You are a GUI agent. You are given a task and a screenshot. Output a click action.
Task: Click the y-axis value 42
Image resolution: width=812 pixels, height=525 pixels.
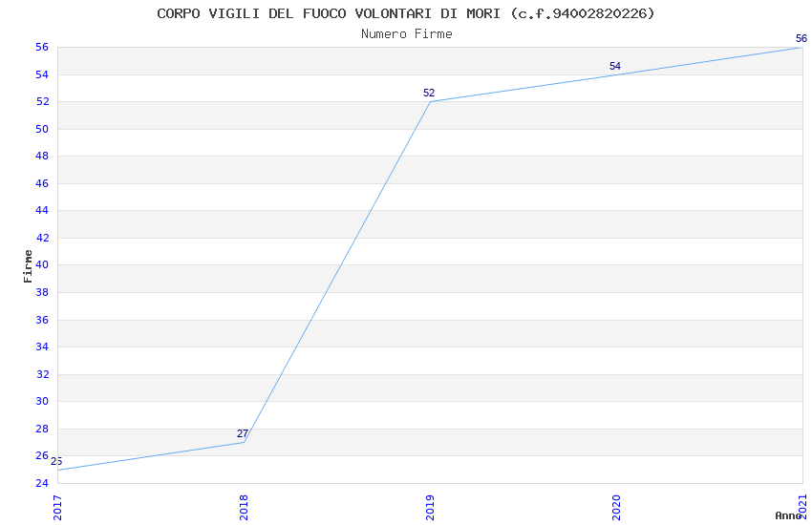point(42,238)
